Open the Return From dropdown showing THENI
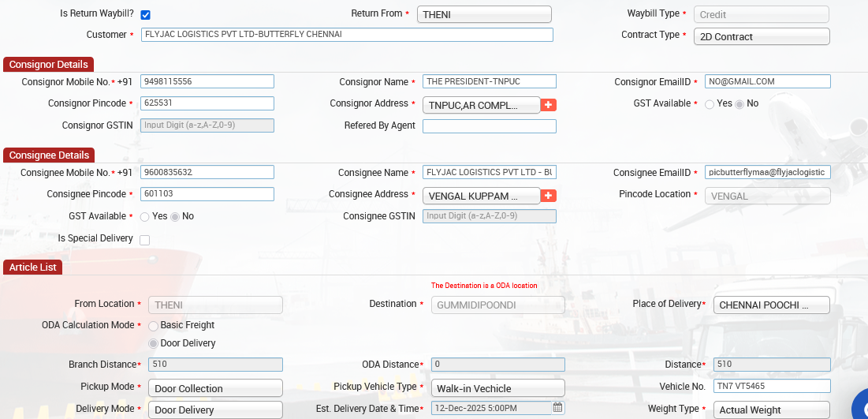The height and width of the screenshot is (419, 868). 484,15
